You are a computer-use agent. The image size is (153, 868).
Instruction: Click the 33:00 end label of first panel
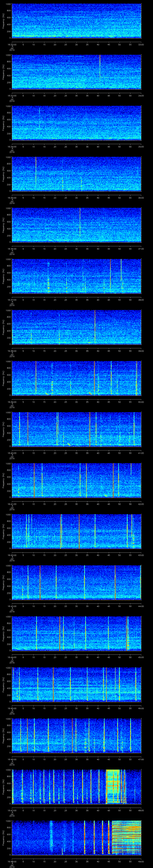[141, 44]
